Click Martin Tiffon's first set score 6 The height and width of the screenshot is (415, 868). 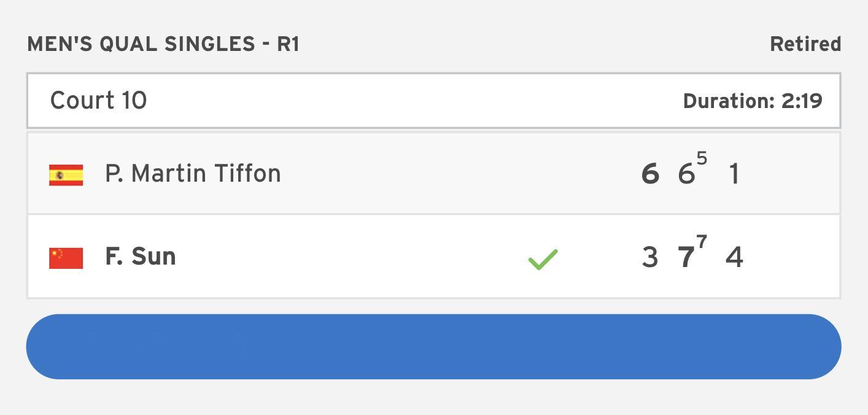click(650, 174)
